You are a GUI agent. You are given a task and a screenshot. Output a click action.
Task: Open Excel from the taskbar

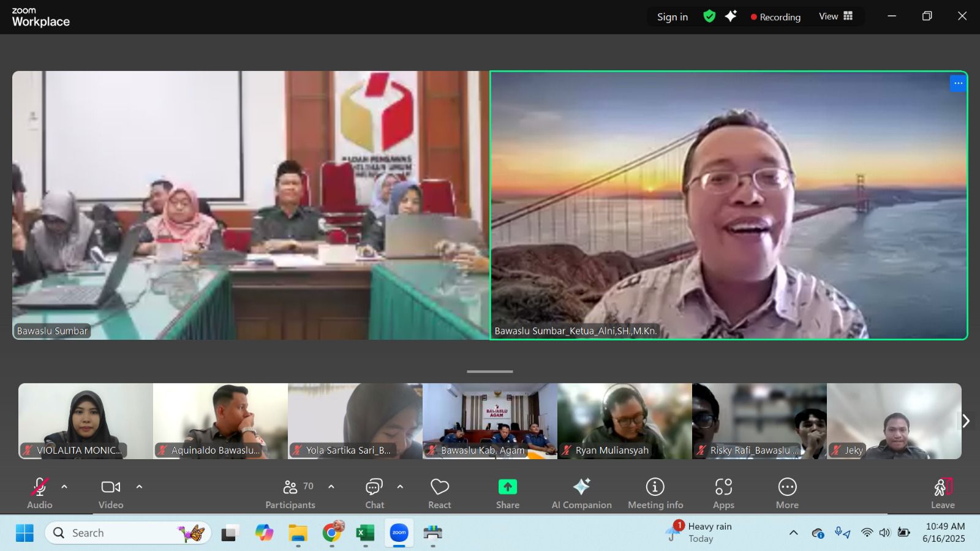(x=366, y=533)
